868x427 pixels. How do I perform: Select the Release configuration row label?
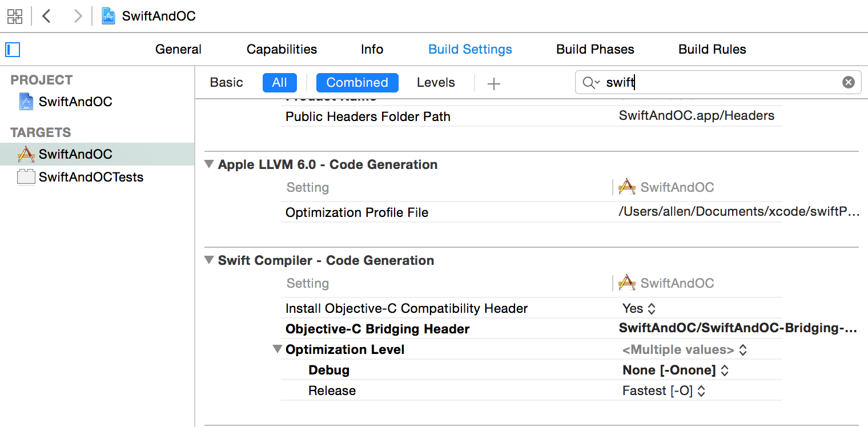click(x=332, y=390)
